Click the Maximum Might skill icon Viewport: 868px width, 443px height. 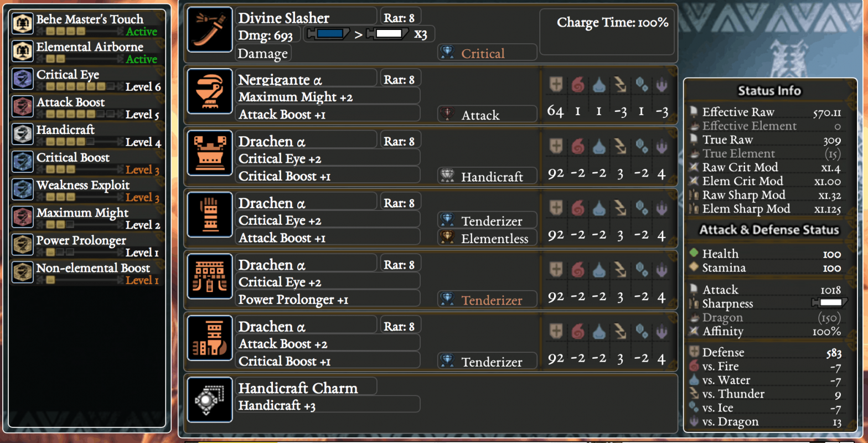click(x=23, y=217)
